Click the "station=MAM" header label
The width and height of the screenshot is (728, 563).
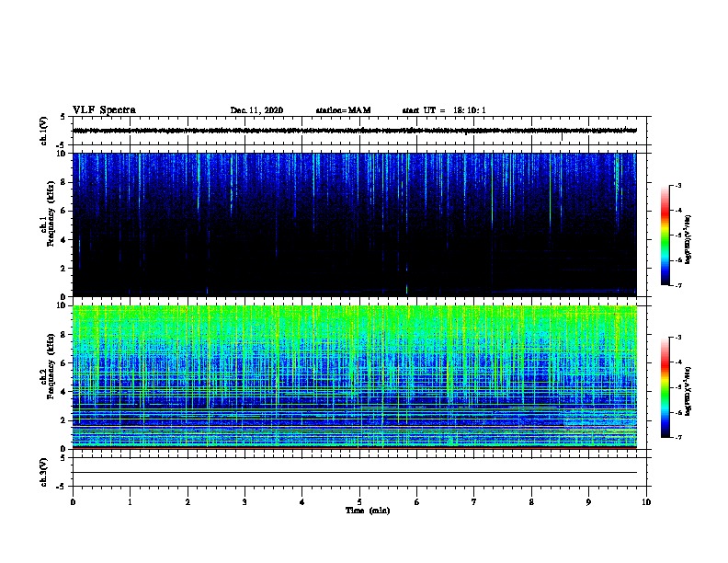point(343,110)
